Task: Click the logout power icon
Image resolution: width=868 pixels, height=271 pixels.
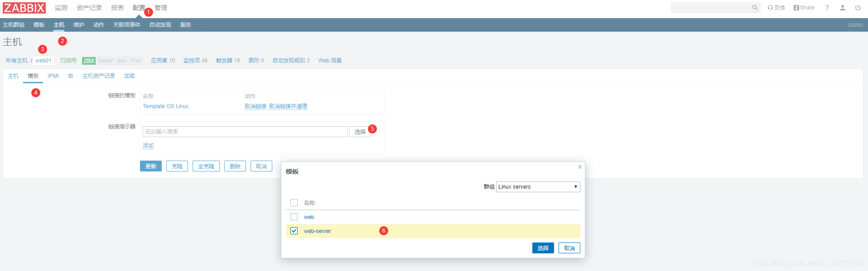Action: tap(858, 8)
